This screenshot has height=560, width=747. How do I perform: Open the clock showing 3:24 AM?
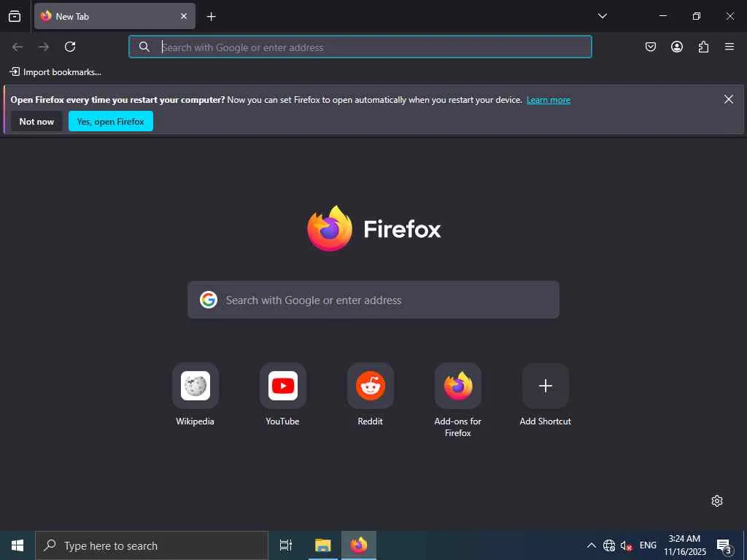685,545
